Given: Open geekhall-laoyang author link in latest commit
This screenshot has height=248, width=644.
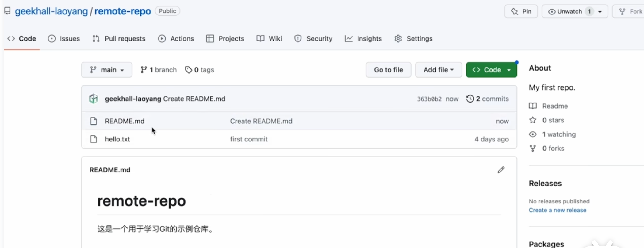Looking at the screenshot, I should [133, 99].
